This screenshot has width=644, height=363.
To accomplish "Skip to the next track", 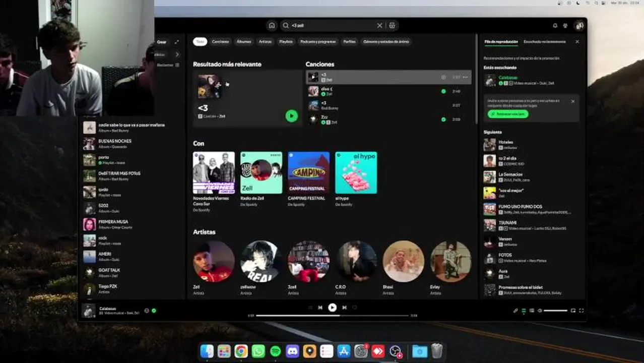I will click(x=344, y=308).
